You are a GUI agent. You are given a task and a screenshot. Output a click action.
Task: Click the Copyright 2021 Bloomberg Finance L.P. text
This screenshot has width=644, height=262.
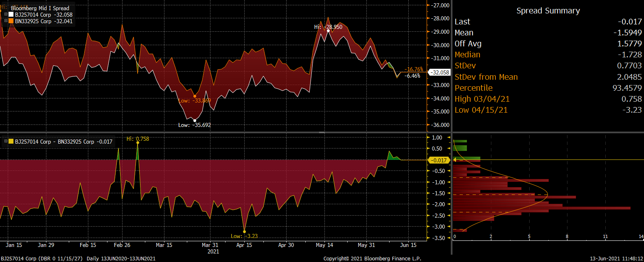click(x=372, y=258)
